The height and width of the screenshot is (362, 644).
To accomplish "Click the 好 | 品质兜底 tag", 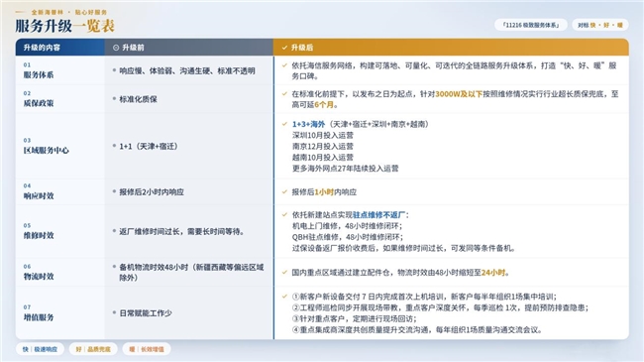I will click(93, 349).
